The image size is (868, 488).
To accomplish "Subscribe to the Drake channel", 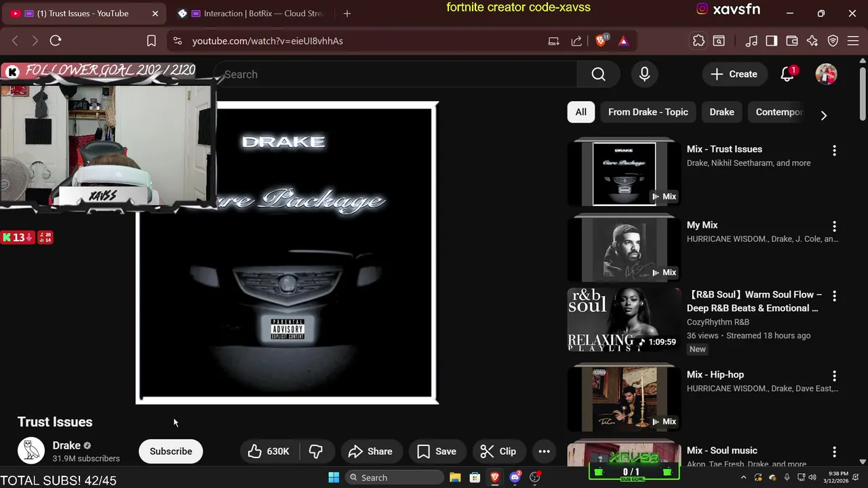I will (171, 451).
